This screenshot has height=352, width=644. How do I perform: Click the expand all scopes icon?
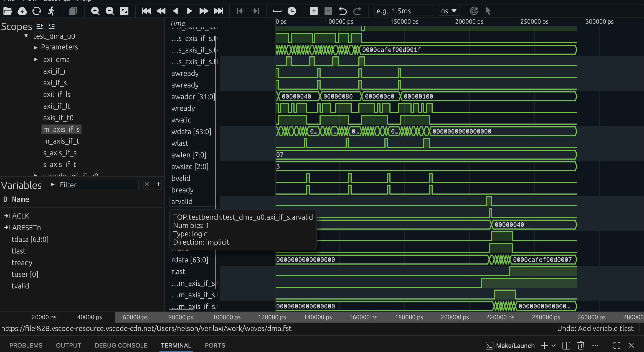click(40, 26)
